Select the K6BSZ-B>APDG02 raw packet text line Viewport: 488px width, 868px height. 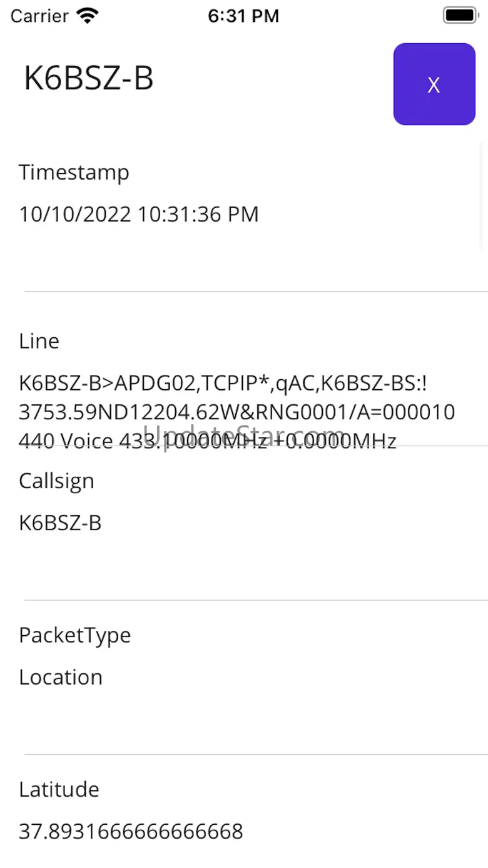(x=223, y=383)
